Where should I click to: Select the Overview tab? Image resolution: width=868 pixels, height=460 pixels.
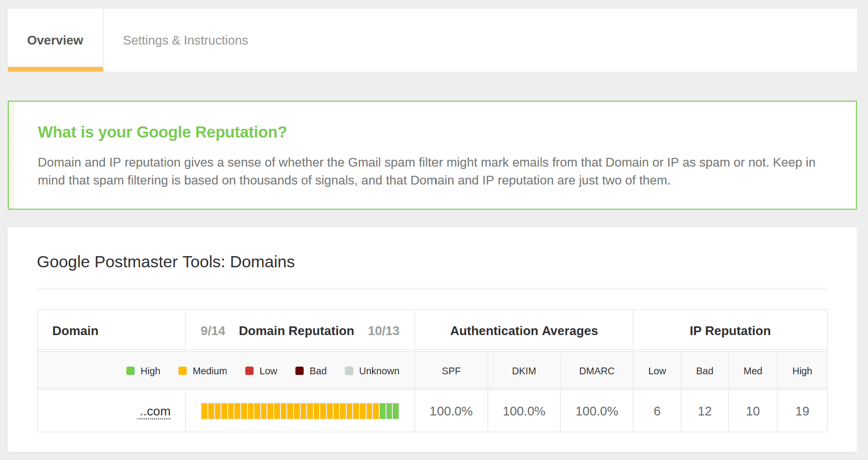55,40
